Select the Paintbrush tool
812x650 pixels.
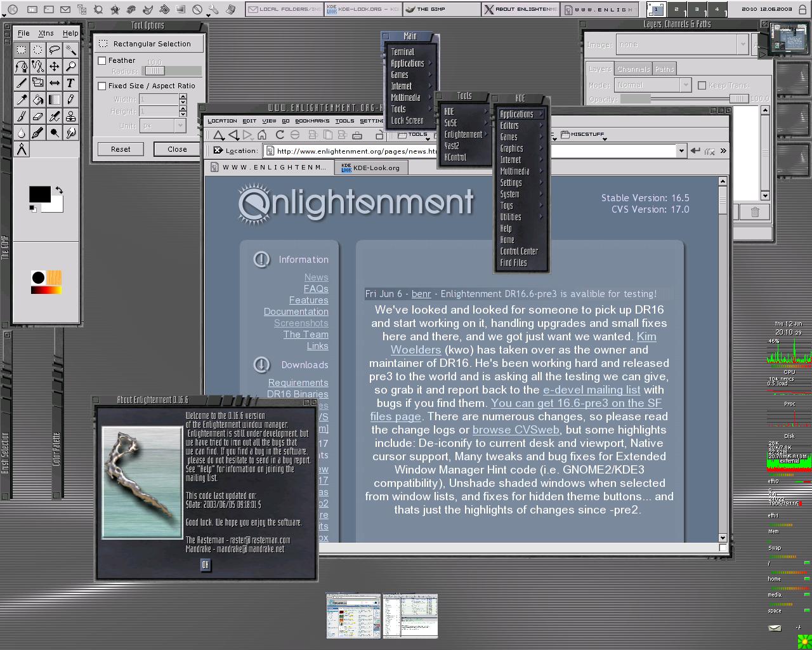pos(22,116)
